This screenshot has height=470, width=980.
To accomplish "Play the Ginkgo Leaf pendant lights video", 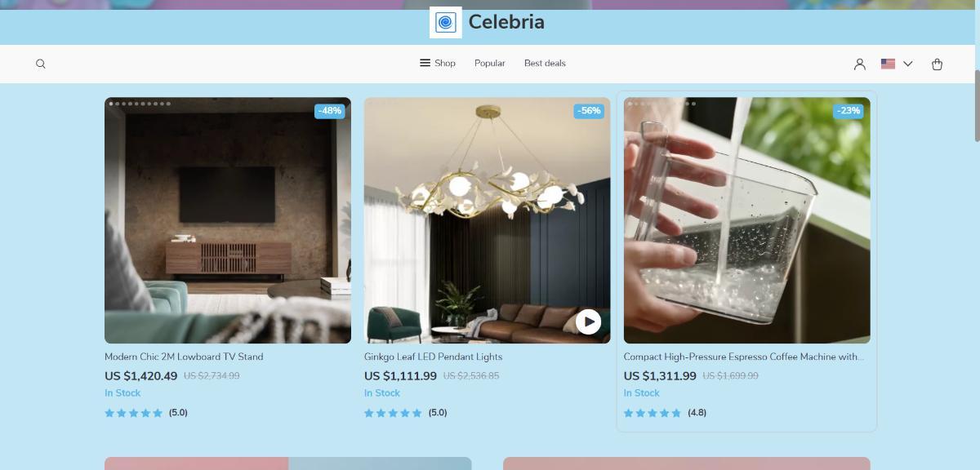I will (x=588, y=321).
